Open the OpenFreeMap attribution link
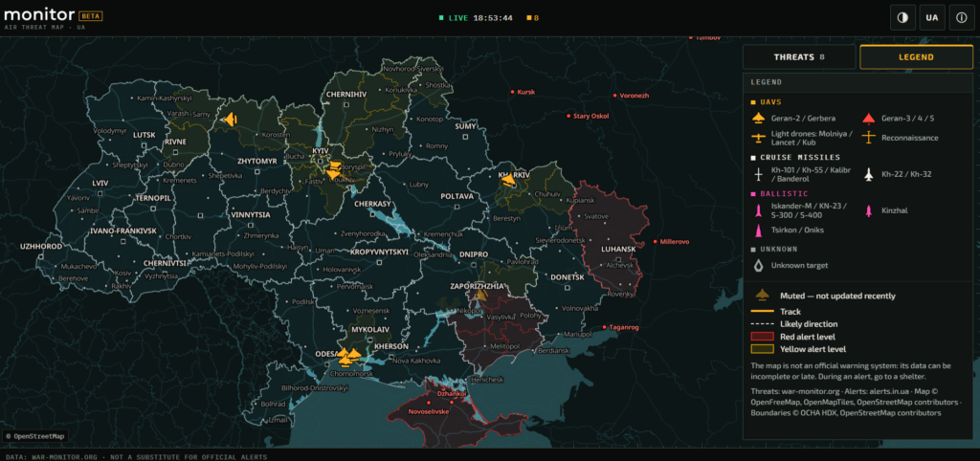The image size is (980, 461). pyautogui.click(x=775, y=402)
